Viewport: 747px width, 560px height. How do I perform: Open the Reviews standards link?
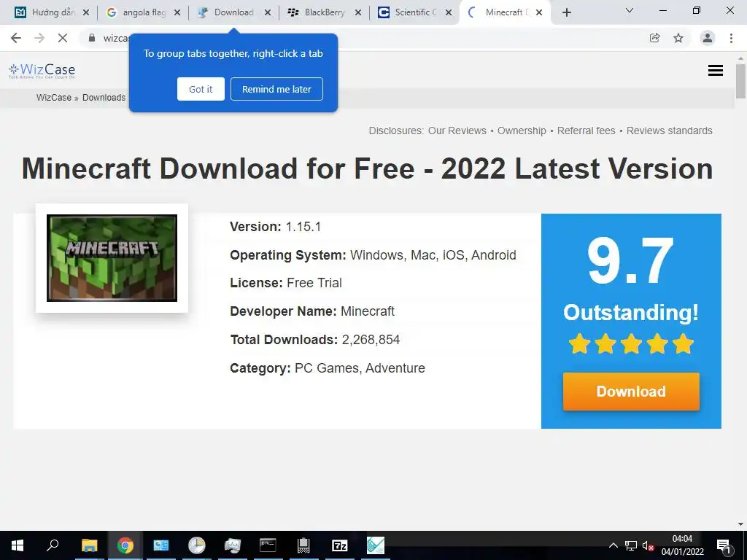[x=670, y=131]
